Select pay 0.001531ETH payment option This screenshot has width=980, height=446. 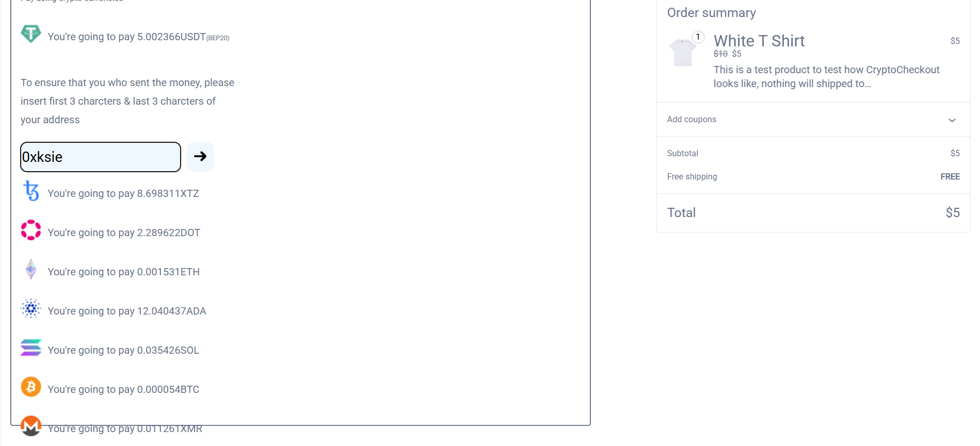click(x=123, y=272)
